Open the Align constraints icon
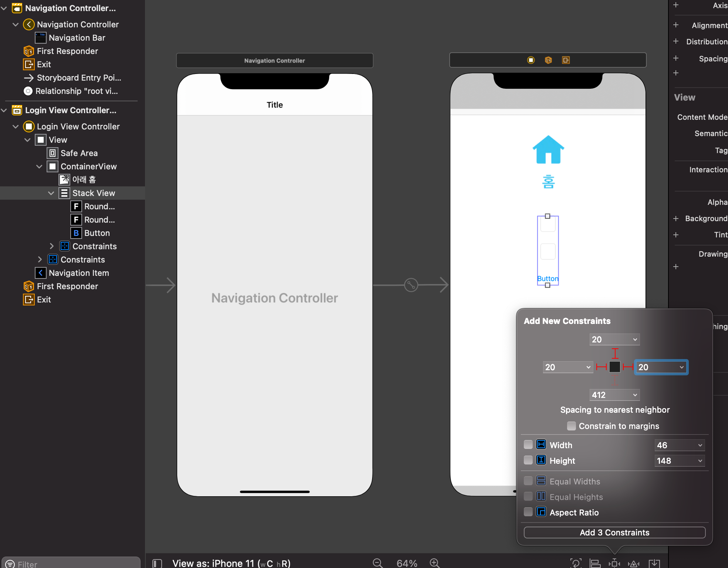The height and width of the screenshot is (568, 728). (595, 563)
